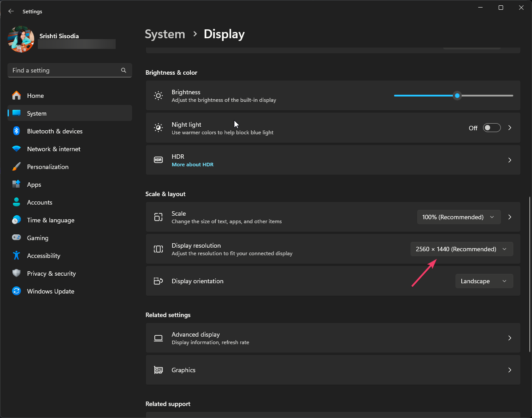
Task: Click the Accounts person icon
Action: click(x=16, y=202)
